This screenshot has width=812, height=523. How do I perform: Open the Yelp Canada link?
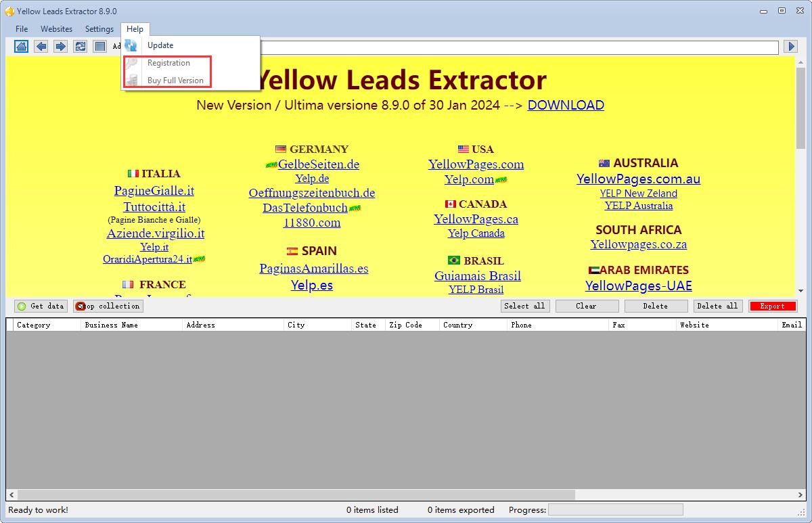coord(476,233)
